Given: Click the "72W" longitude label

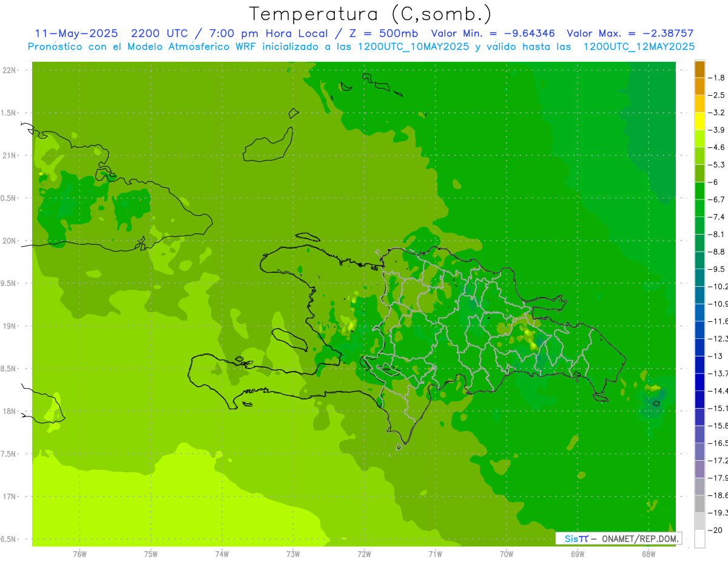Looking at the screenshot, I should 364,553.
